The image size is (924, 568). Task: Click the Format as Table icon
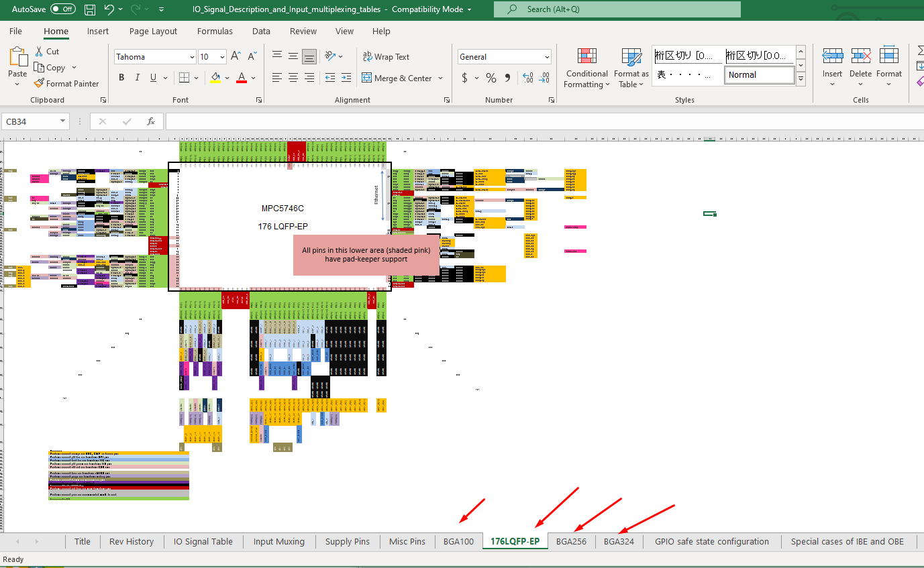tap(630, 68)
